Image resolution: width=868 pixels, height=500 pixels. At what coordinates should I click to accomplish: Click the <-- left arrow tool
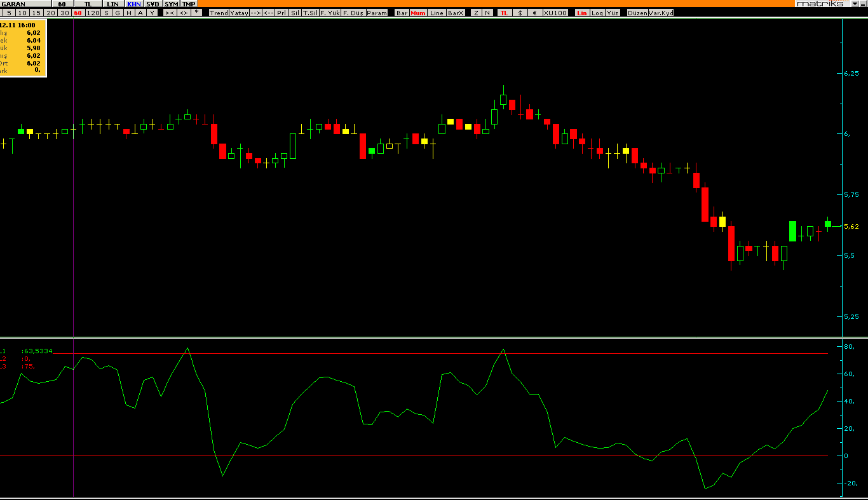point(269,13)
